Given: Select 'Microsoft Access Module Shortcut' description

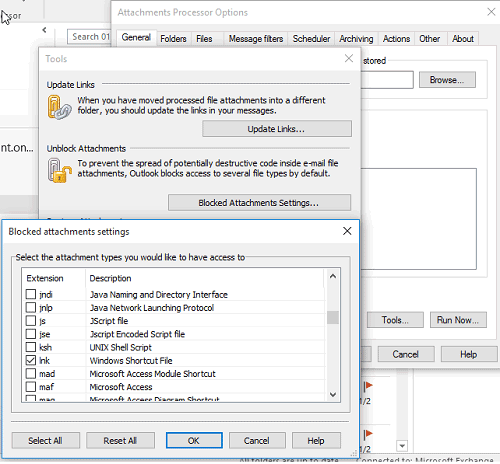Looking at the screenshot, I should 153,374.
